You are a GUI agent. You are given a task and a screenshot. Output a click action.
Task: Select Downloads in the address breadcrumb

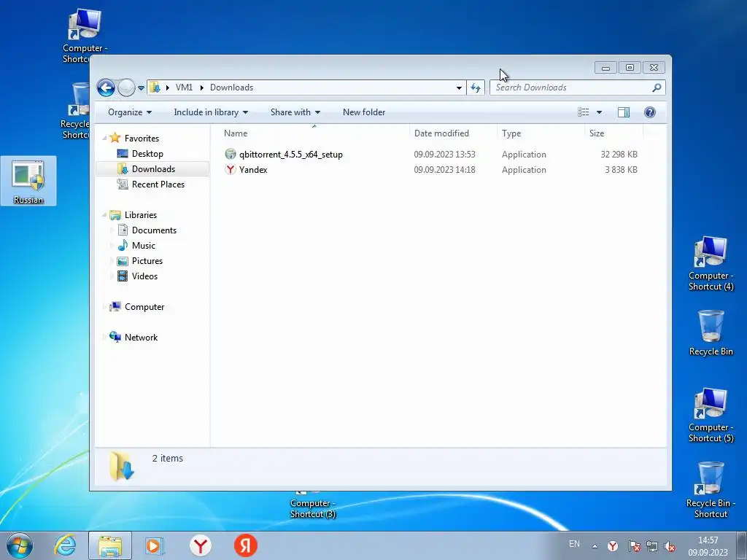click(231, 87)
